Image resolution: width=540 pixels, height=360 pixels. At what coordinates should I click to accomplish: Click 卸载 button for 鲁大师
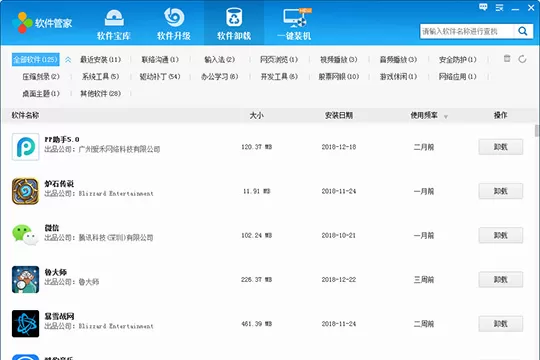500,279
